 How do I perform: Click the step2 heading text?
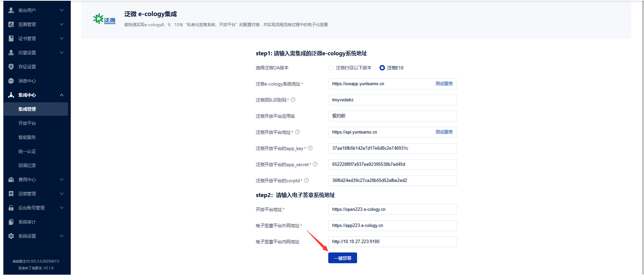click(296, 195)
